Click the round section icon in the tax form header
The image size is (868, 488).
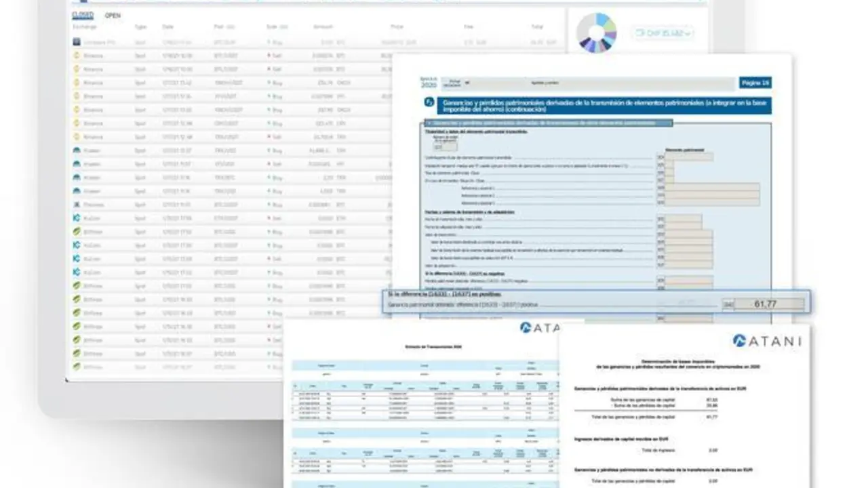(429, 102)
